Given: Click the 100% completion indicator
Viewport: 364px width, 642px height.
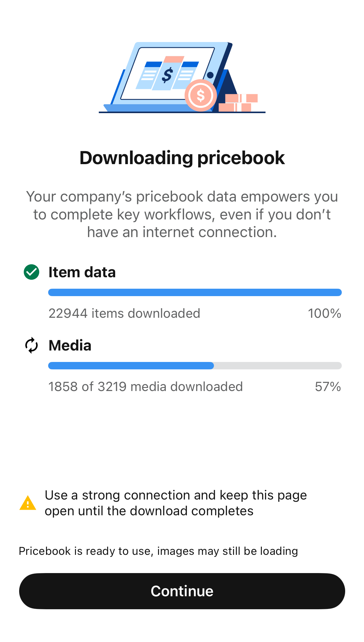Looking at the screenshot, I should 324,313.
